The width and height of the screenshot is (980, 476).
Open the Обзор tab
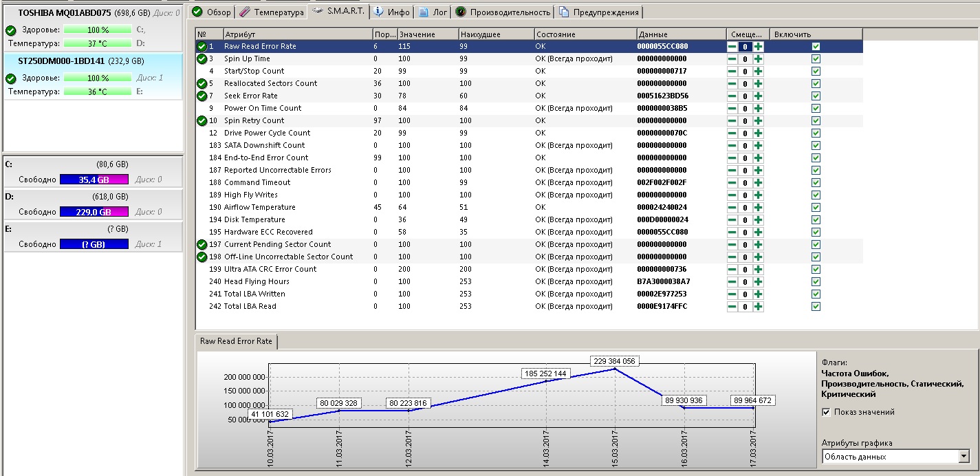(x=211, y=12)
